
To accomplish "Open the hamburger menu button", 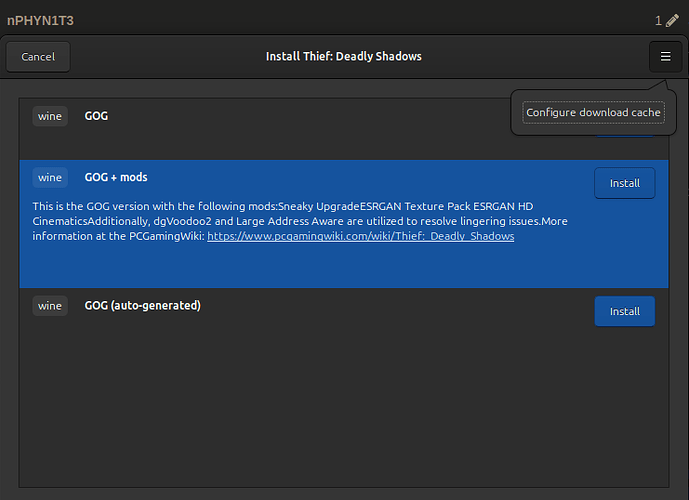I will point(665,57).
